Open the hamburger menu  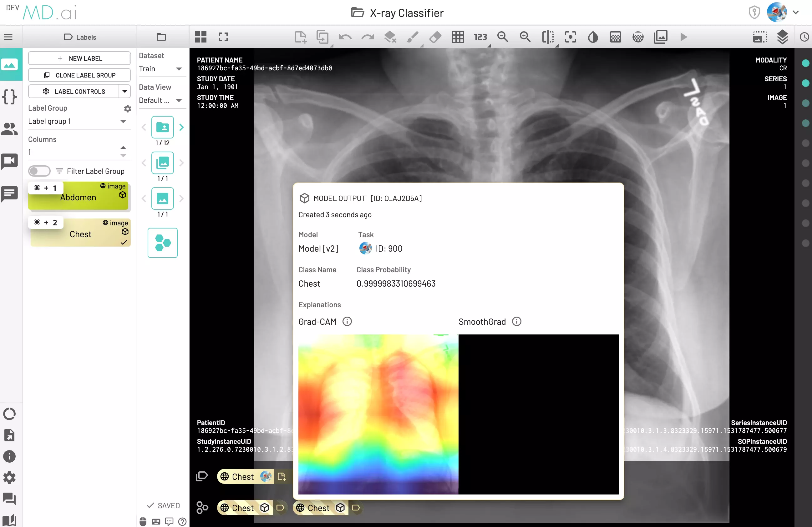(x=8, y=37)
